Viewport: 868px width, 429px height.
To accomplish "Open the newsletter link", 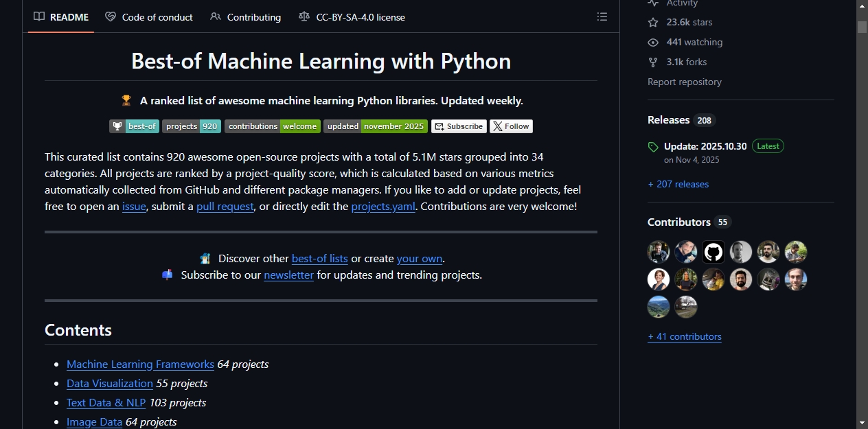I will 288,275.
